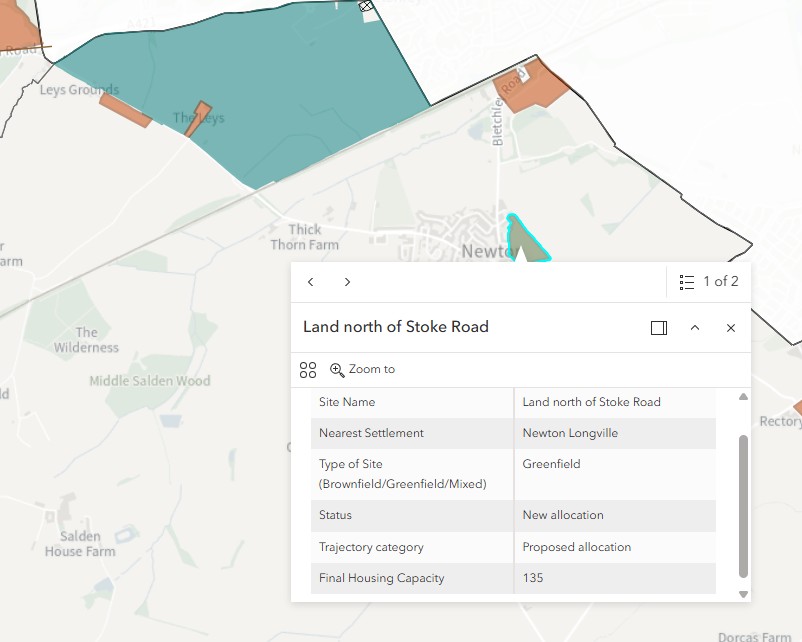Screen dimensions: 802x642
Task: Click the Zoom to label
Action: tap(372, 369)
